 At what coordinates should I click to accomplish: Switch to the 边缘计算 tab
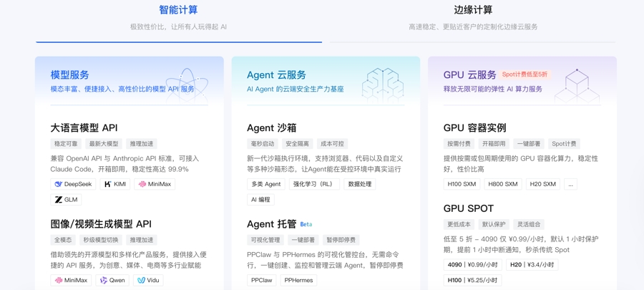click(473, 10)
